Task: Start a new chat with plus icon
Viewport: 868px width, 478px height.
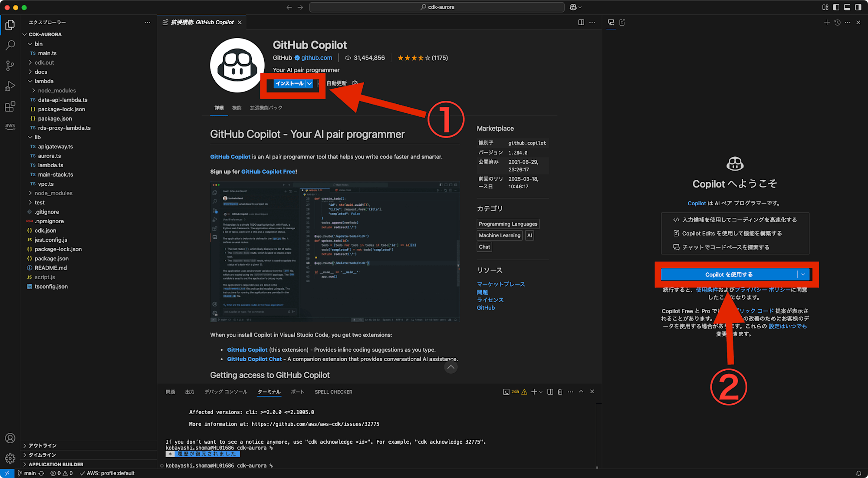Action: [x=827, y=22]
